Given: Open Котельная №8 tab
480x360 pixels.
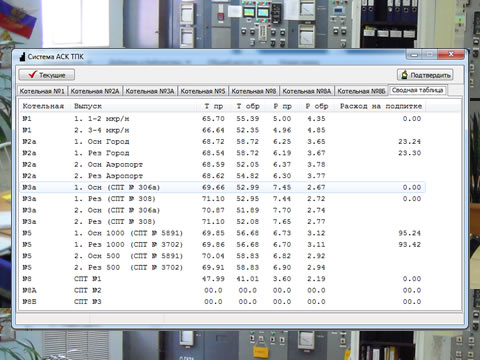Looking at the screenshot, I should [254, 91].
